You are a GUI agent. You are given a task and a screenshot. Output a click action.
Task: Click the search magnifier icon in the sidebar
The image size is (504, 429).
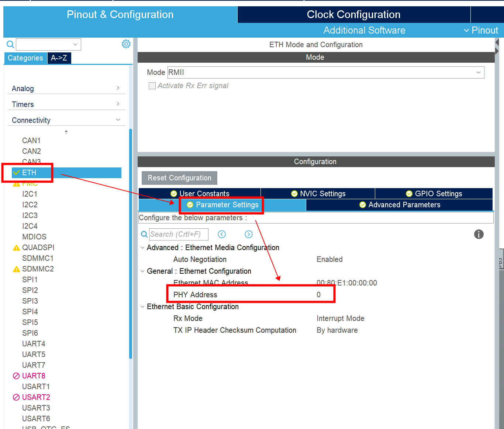click(10, 45)
